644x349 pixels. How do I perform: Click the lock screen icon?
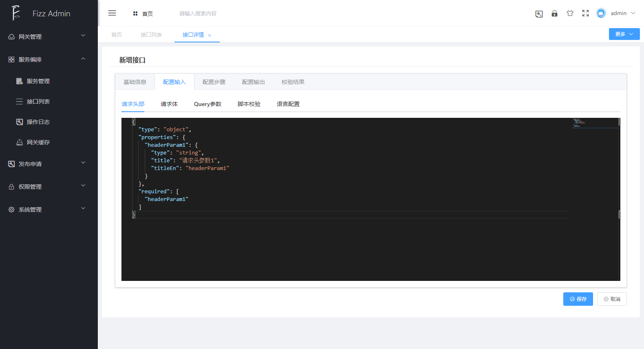554,13
